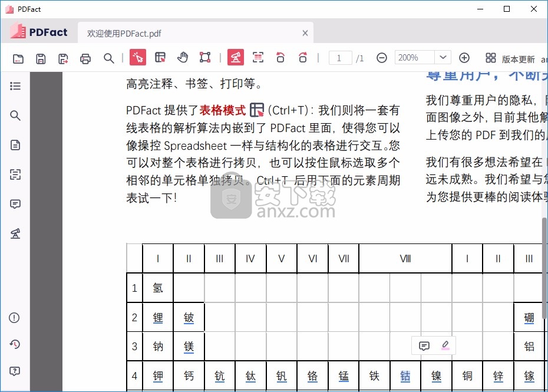This screenshot has height=392, width=548.
Task: Click the table cell 镁
Action: click(189, 347)
